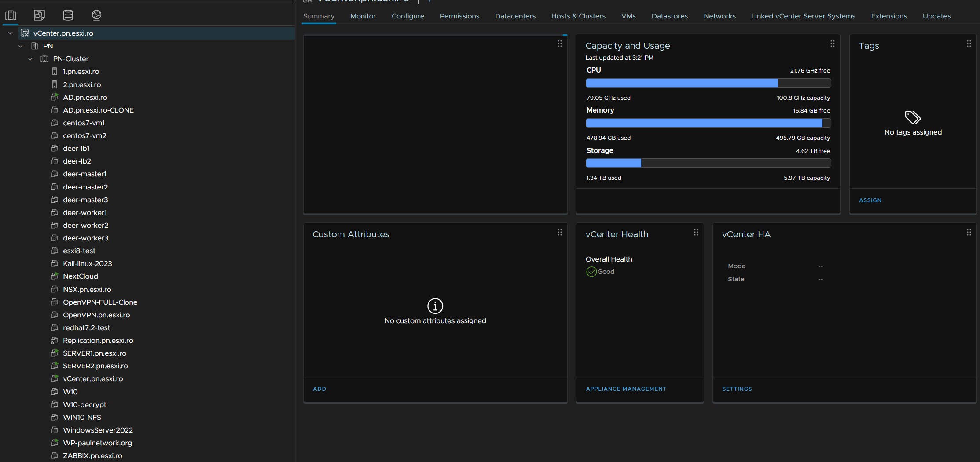Collapse the PN datacenter node

click(x=20, y=46)
